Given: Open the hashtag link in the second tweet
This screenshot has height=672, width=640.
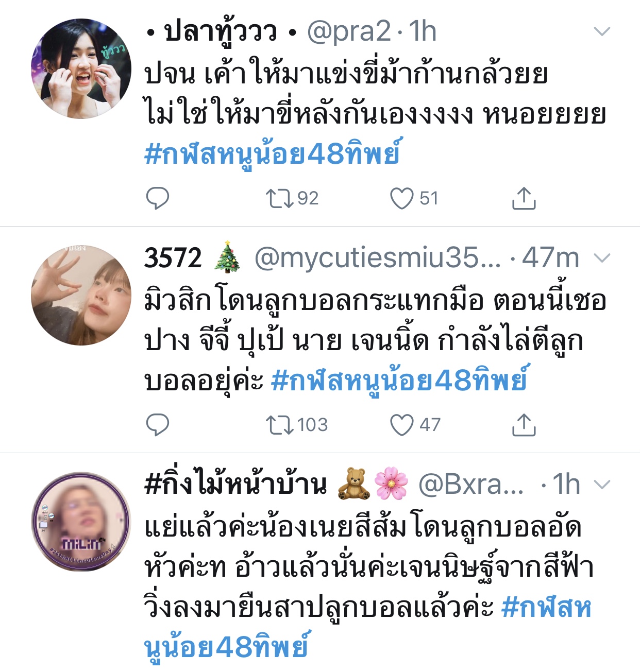Looking at the screenshot, I should click(399, 381).
